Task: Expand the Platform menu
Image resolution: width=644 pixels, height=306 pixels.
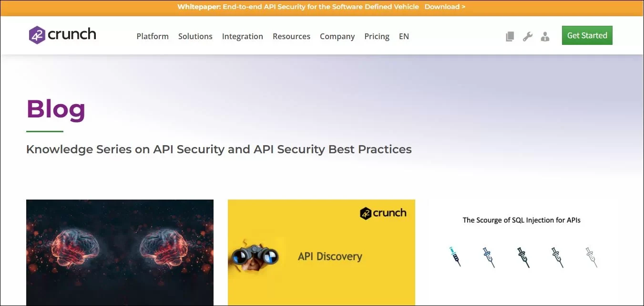Action: click(153, 36)
